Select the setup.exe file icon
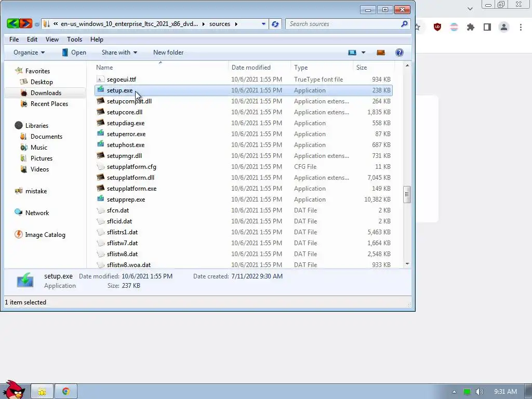 coord(100,90)
